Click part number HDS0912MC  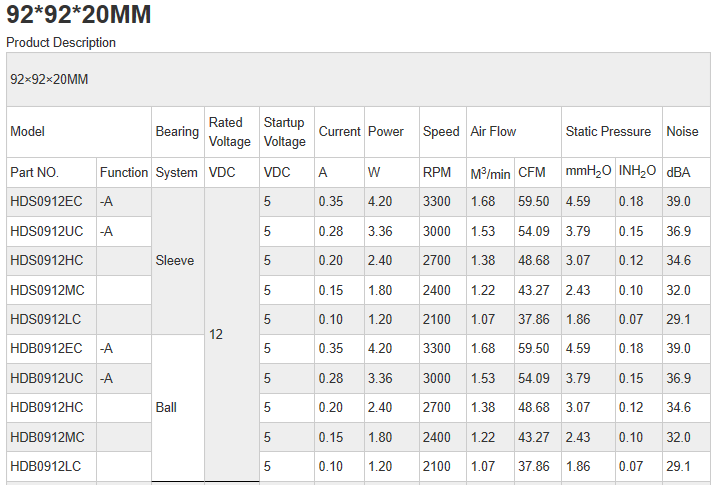tap(46, 290)
